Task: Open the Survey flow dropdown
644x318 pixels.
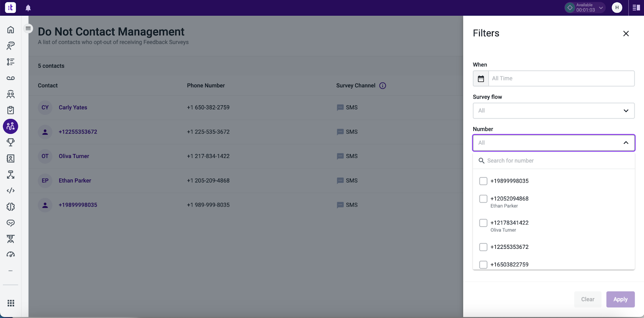Action: [x=554, y=111]
